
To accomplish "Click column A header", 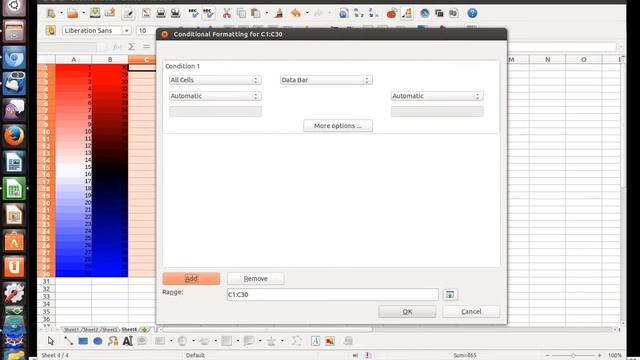I will coord(73,60).
